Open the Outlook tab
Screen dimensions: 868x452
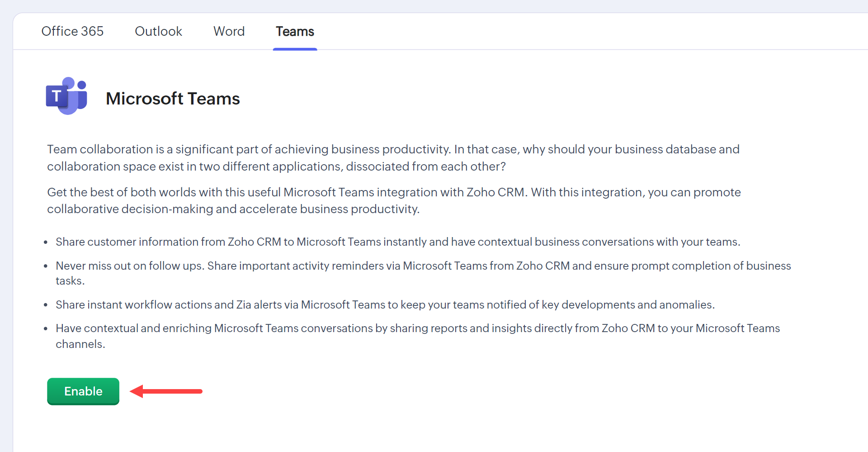click(158, 31)
